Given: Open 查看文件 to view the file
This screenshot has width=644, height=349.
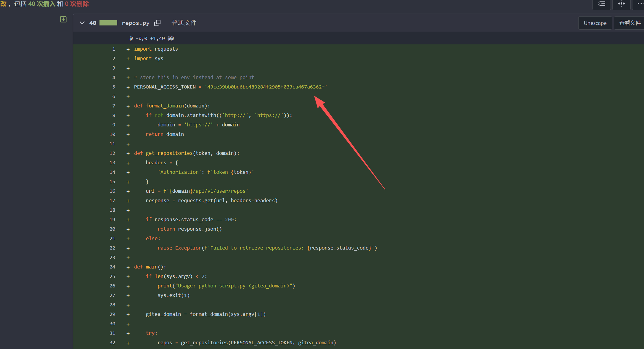Looking at the screenshot, I should point(629,23).
